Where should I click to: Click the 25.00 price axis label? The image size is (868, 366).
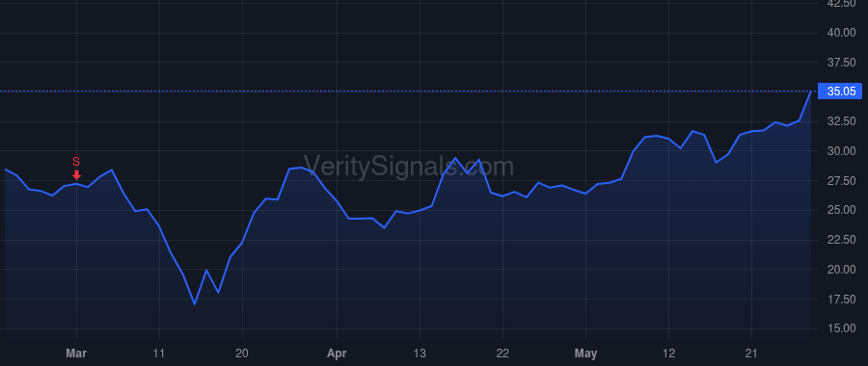(x=841, y=210)
